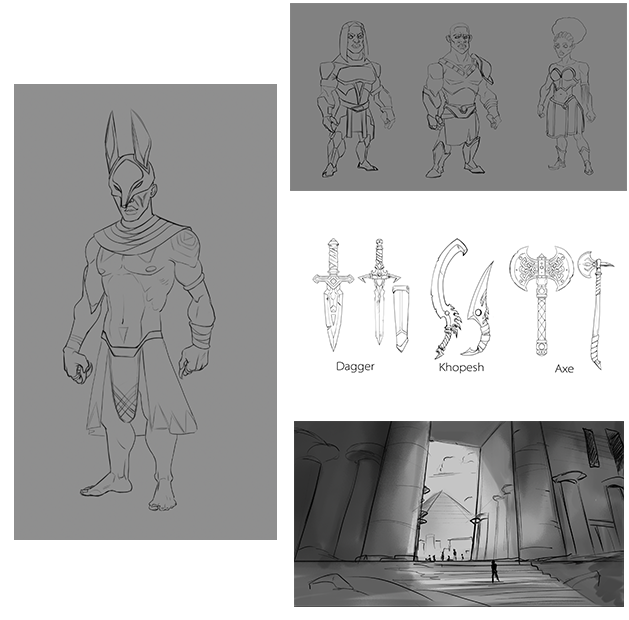Image resolution: width=629 pixels, height=620 pixels.
Task: Open the jackal-masked character sketch
Action: tap(145, 312)
